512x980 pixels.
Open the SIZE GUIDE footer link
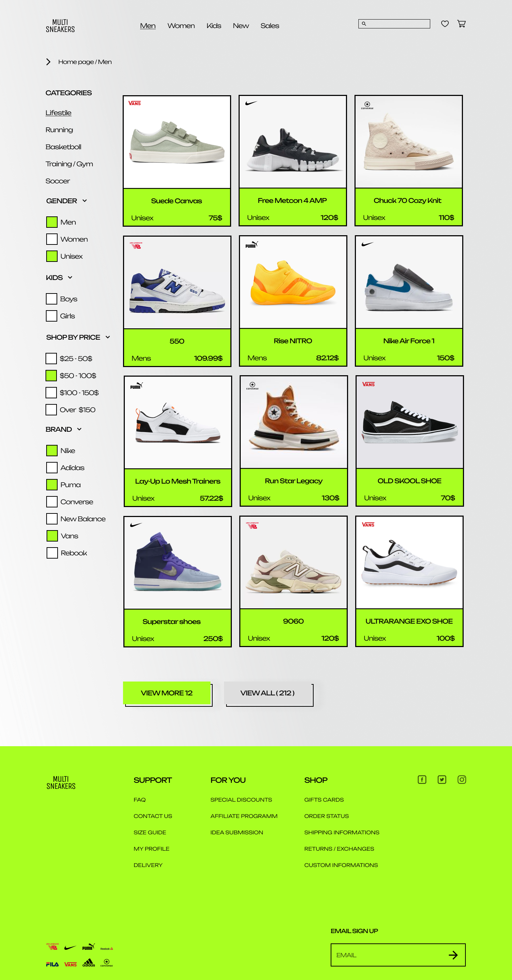[150, 833]
